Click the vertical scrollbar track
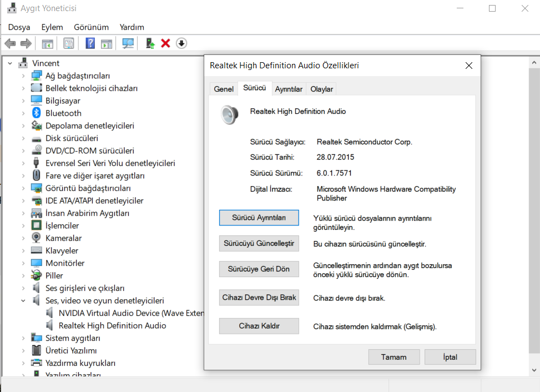Viewport: 540px width, 392px height. 534,211
